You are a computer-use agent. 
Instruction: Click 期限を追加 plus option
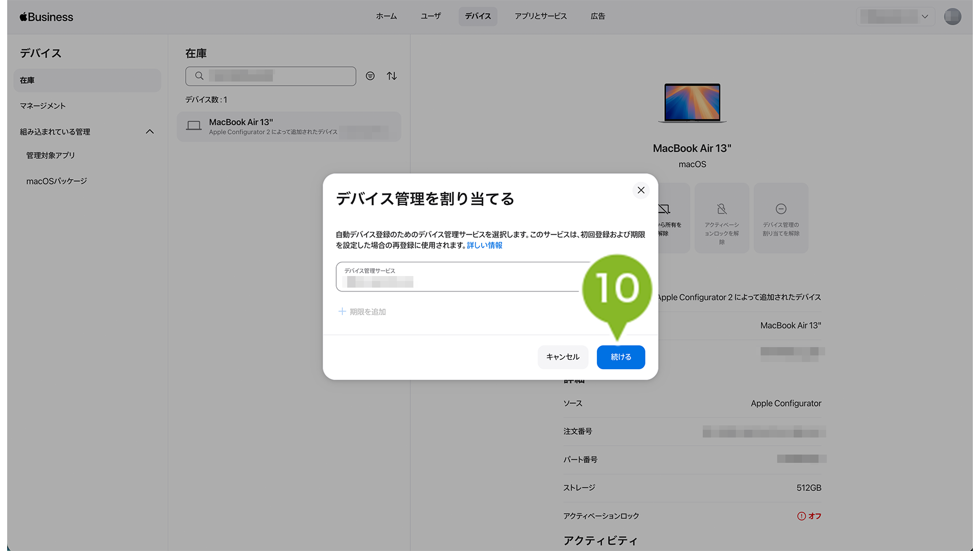point(362,312)
